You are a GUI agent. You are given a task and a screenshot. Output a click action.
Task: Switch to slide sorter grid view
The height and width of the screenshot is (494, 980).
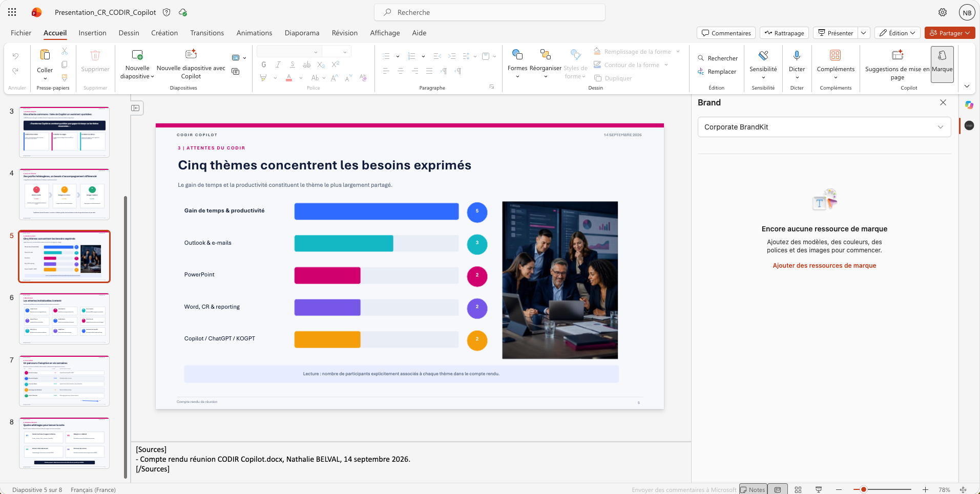tap(798, 490)
